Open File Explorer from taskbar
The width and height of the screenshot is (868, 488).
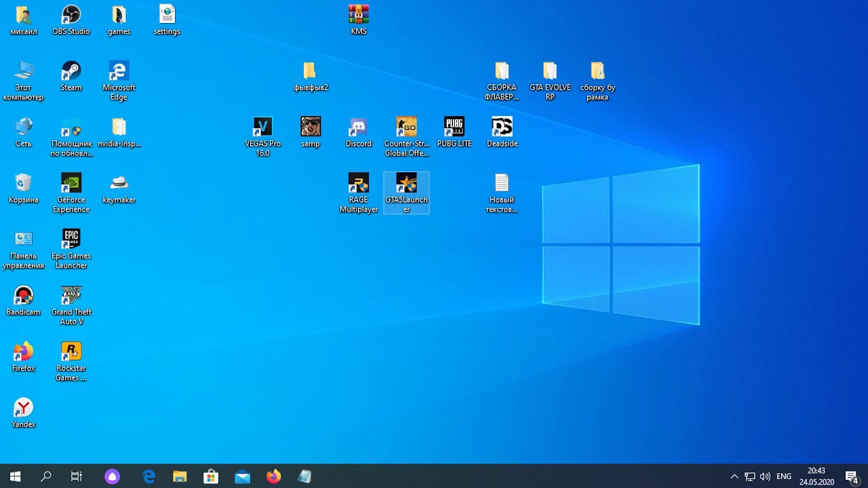[180, 476]
